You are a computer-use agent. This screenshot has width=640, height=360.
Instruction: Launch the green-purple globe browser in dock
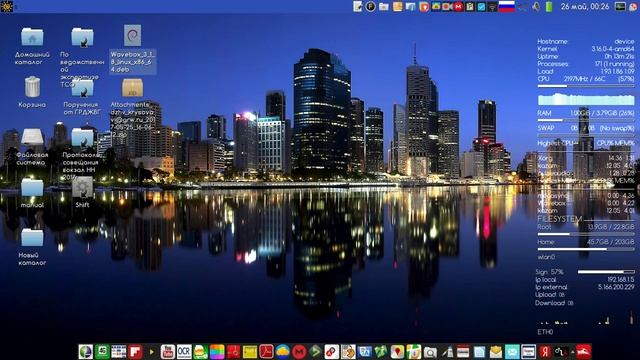tap(86, 352)
